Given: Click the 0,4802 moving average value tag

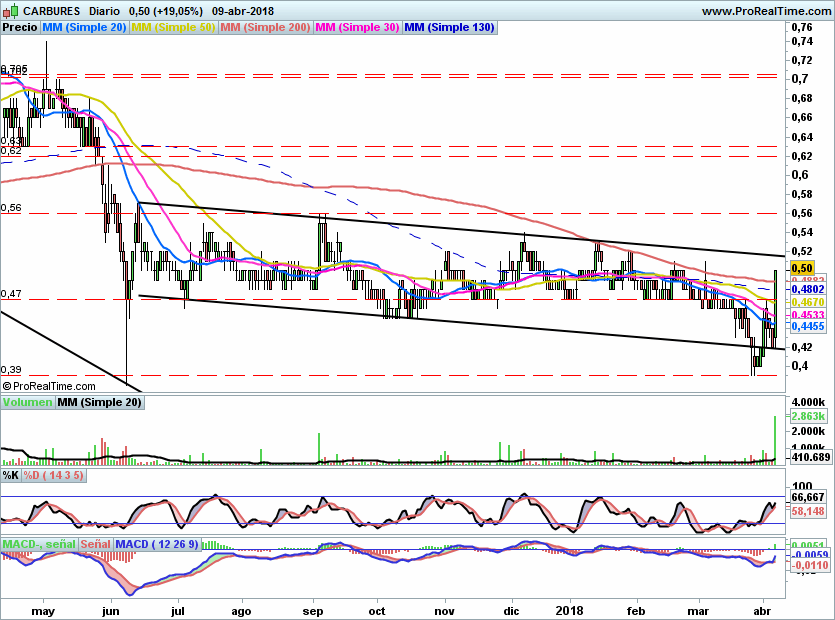Looking at the screenshot, I should 808,289.
